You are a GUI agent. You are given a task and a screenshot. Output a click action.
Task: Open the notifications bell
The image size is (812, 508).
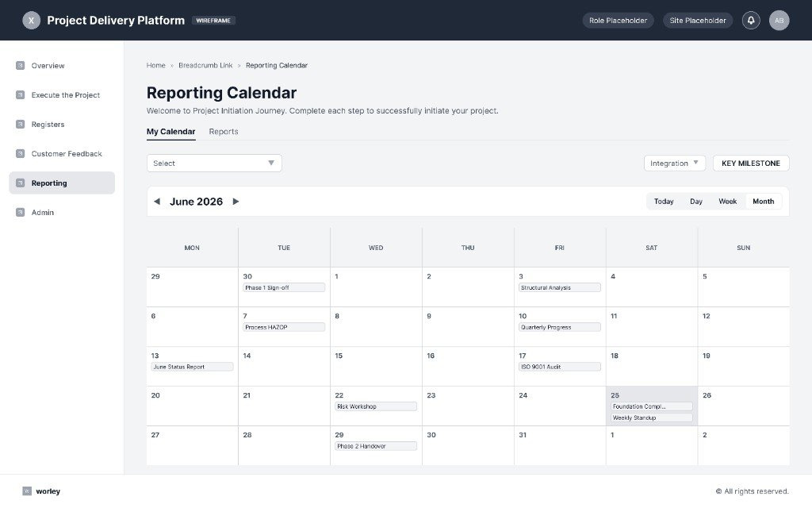[751, 20]
